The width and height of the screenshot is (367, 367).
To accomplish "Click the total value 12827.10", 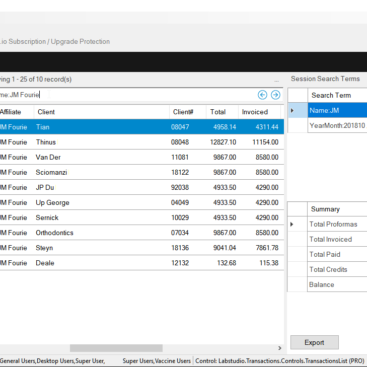I will (223, 142).
